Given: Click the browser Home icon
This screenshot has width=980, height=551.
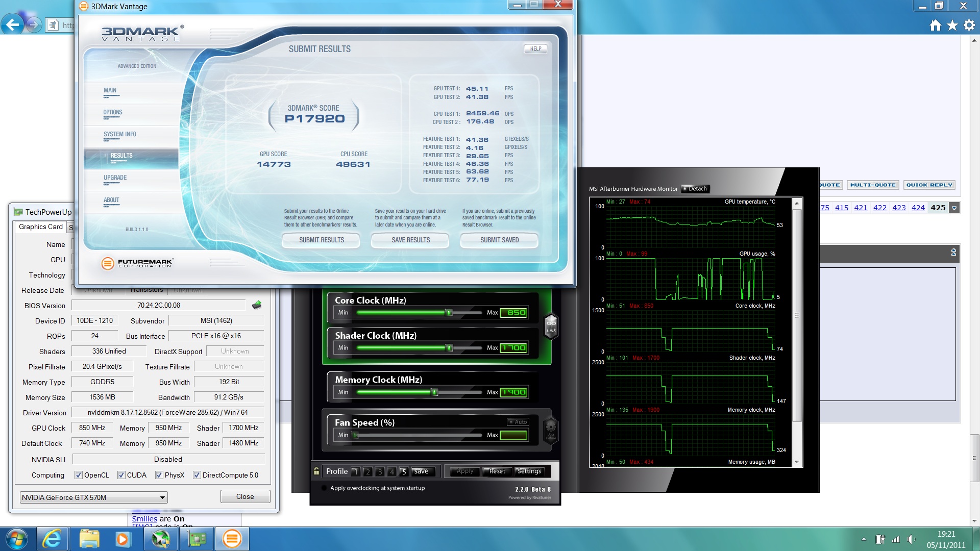Looking at the screenshot, I should click(x=935, y=25).
